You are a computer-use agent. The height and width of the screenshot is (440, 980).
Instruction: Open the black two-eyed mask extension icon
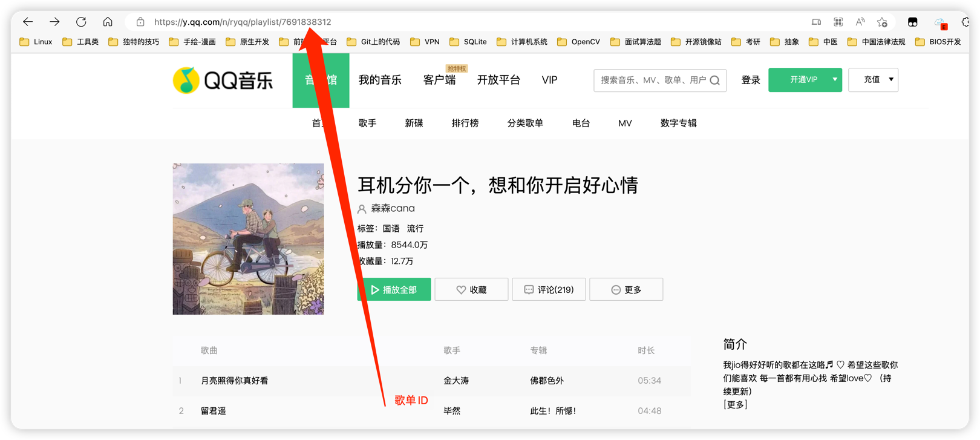(x=912, y=22)
